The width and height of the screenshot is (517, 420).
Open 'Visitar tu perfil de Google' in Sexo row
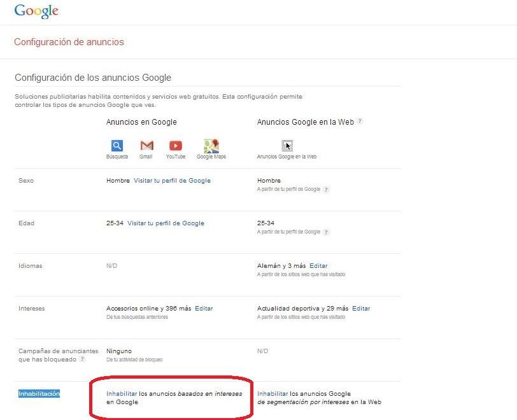pyautogui.click(x=172, y=181)
